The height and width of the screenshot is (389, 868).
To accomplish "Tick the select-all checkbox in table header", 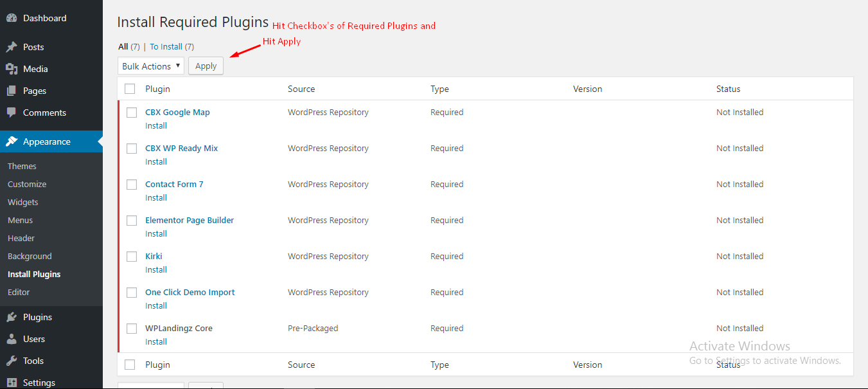I will pyautogui.click(x=130, y=89).
